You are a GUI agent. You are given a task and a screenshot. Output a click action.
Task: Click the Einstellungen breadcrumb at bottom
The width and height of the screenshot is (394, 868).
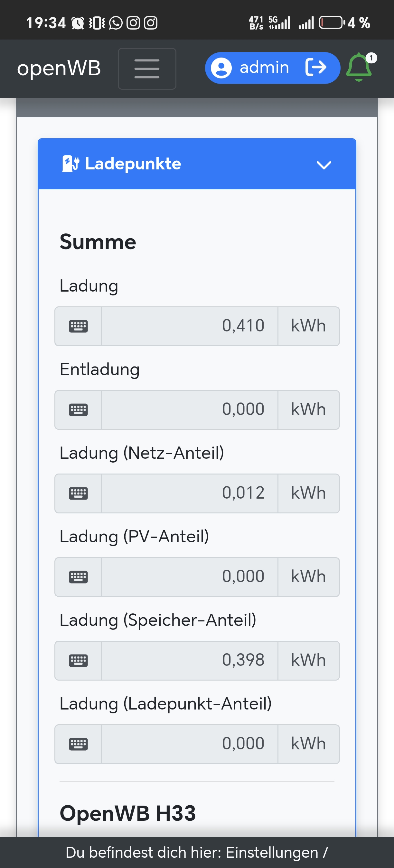pos(272,853)
